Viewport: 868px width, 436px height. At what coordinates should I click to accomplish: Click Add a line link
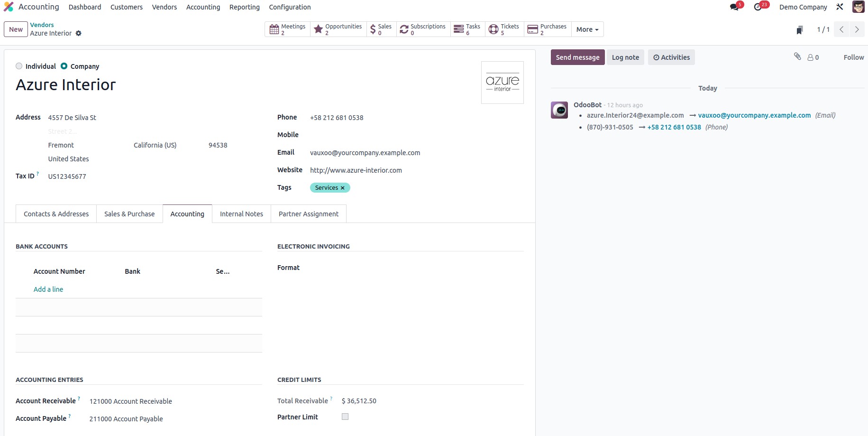(x=48, y=289)
